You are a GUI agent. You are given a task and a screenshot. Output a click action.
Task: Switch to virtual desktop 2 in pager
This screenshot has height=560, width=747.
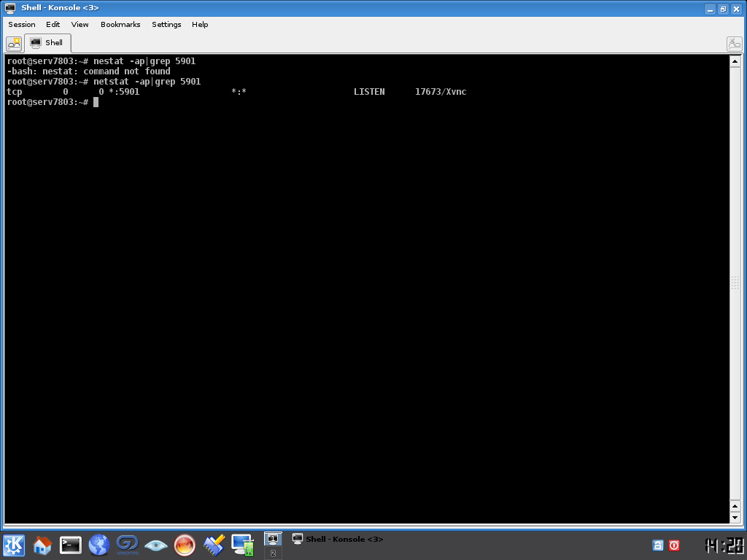(273, 553)
